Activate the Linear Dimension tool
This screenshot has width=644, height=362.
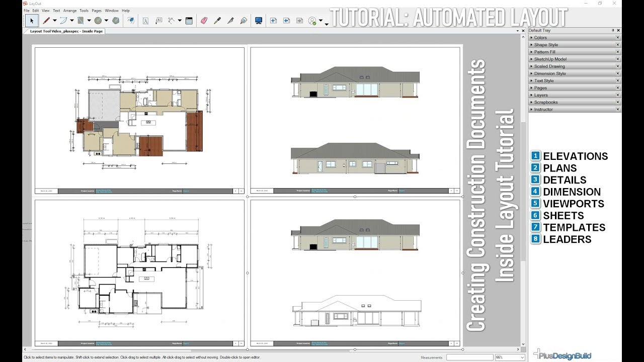172,21
